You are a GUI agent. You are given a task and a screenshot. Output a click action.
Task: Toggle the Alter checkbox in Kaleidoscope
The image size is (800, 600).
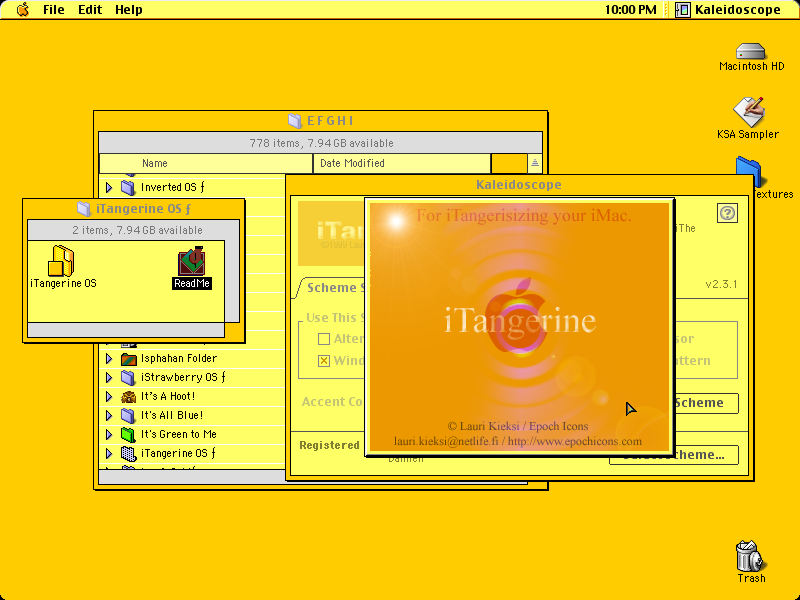pos(323,339)
